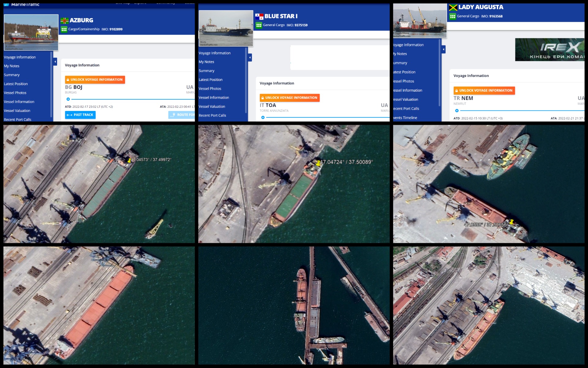
Task: Click the PAST TRACK button
Action: (80, 115)
